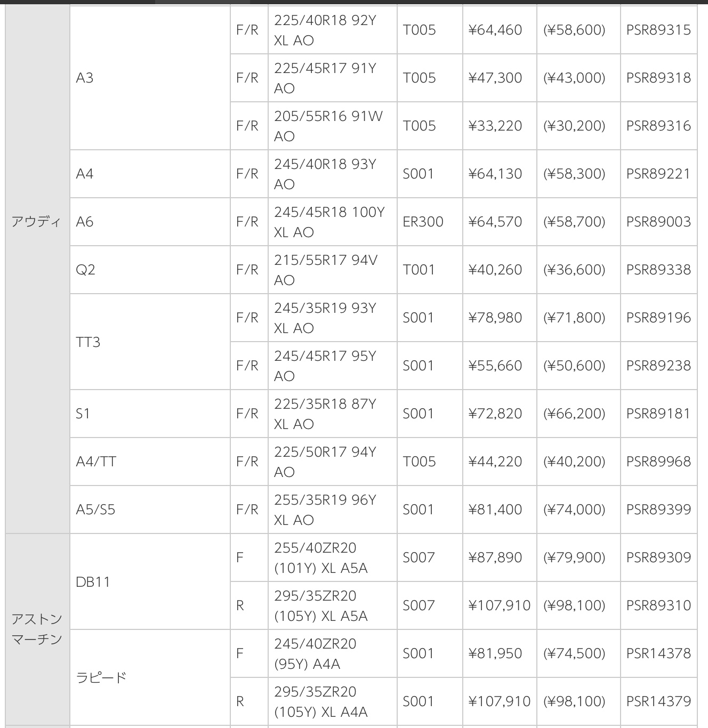The width and height of the screenshot is (708, 728).
Task: Select part number PSR14378
Action: point(658,653)
